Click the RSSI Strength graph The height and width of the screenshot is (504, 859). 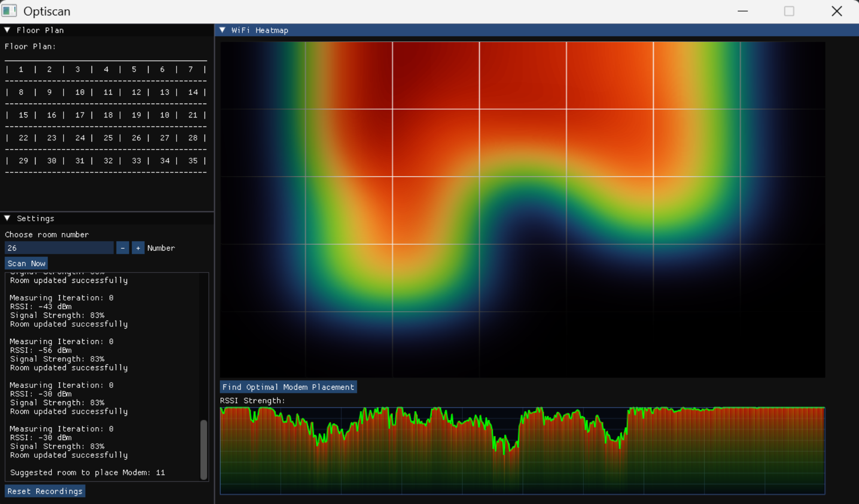click(522, 450)
